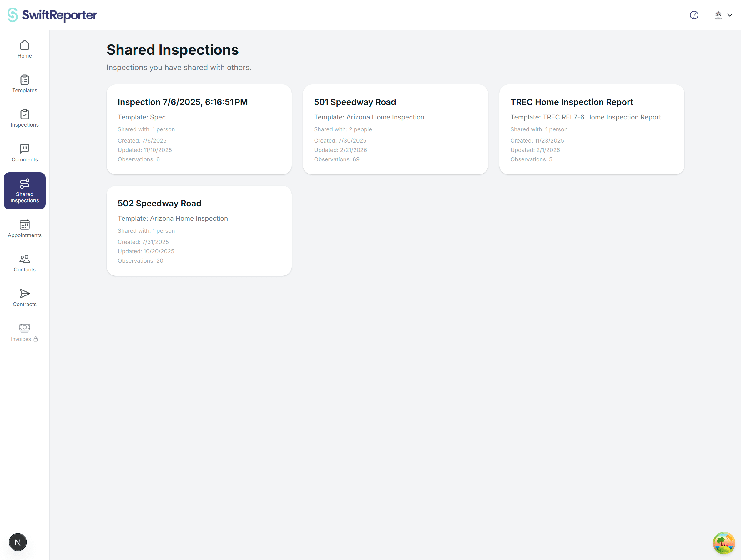The width and height of the screenshot is (741, 560).
Task: Click 'Created: 7/30/2025' text
Action: 340,141
